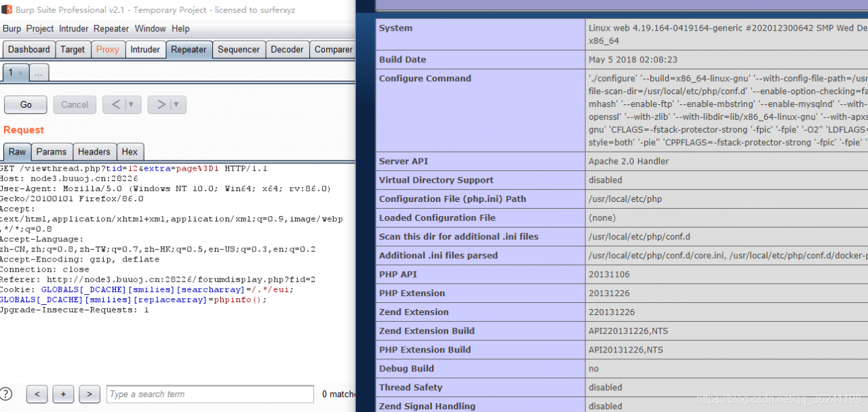
Task: Switch to the Proxy tab
Action: (x=107, y=49)
